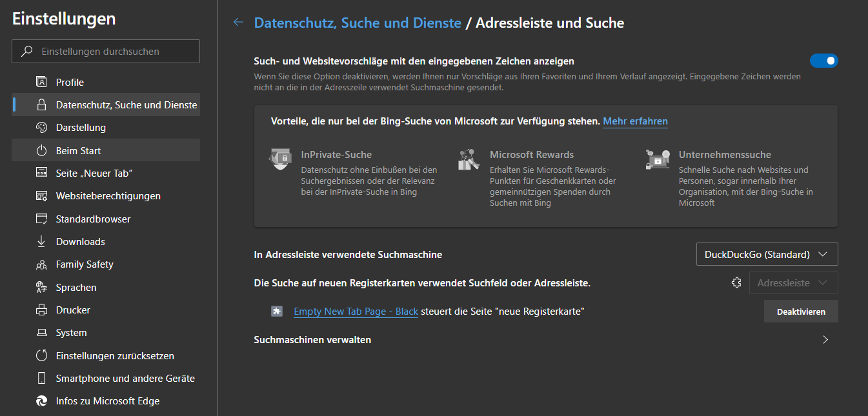This screenshot has width=868, height=416.
Task: Open Einstellungen zurücksetzen section
Action: 106,355
